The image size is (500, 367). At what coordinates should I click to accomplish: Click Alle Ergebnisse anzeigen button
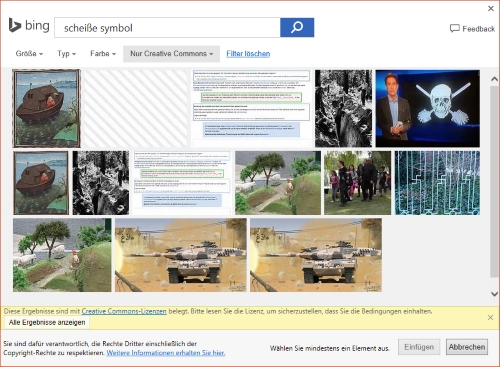coord(47,322)
